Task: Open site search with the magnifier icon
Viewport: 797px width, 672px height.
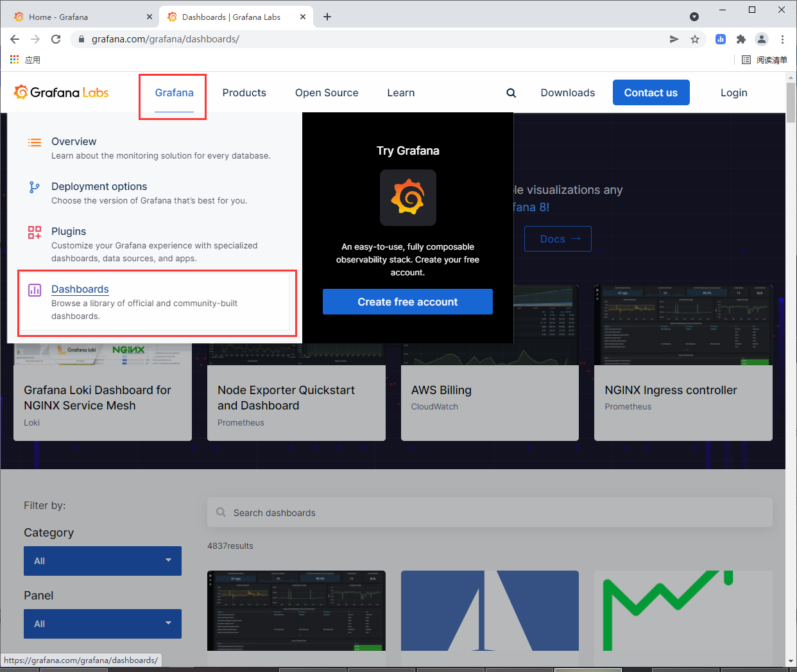Action: coord(511,92)
